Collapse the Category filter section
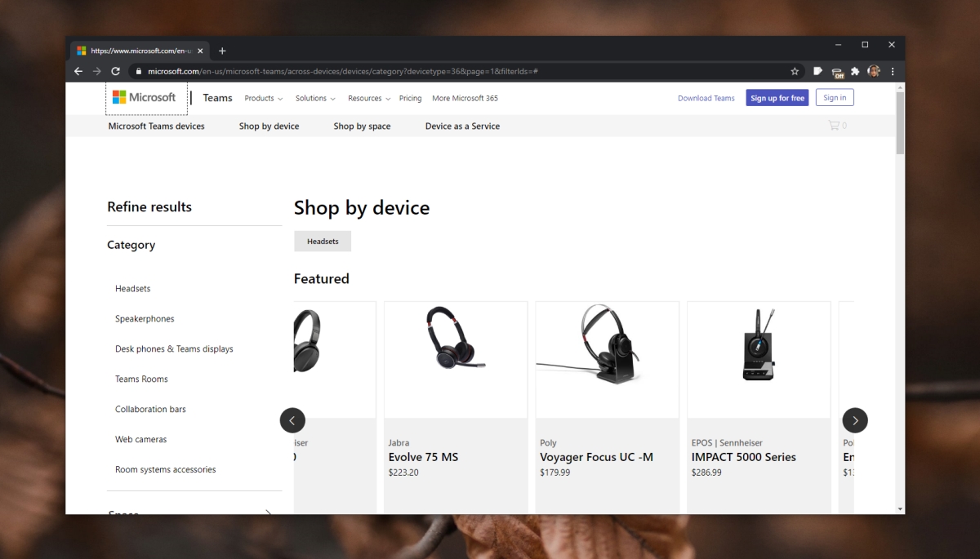Image resolution: width=980 pixels, height=559 pixels. click(131, 245)
